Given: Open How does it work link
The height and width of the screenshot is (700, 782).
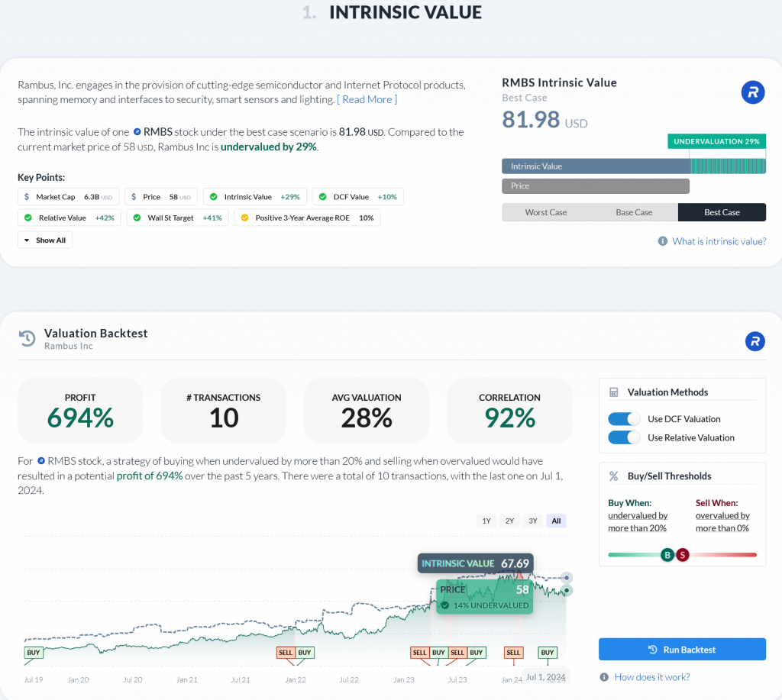Looking at the screenshot, I should point(652,677).
